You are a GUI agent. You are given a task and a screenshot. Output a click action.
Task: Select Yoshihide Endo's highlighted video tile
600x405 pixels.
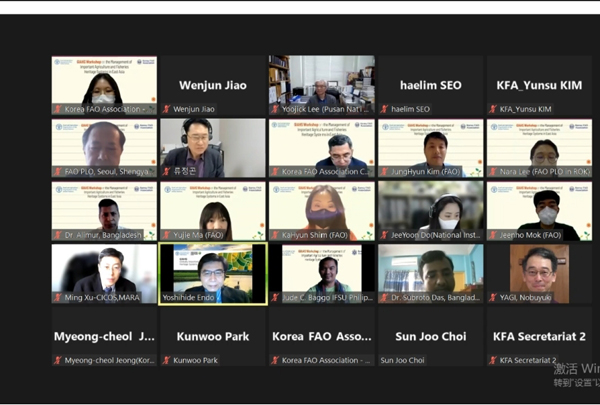click(x=213, y=272)
